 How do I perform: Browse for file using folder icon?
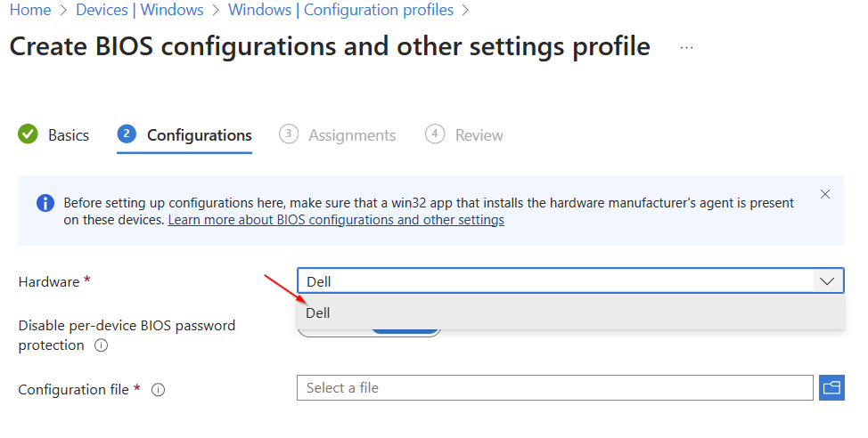pos(831,388)
